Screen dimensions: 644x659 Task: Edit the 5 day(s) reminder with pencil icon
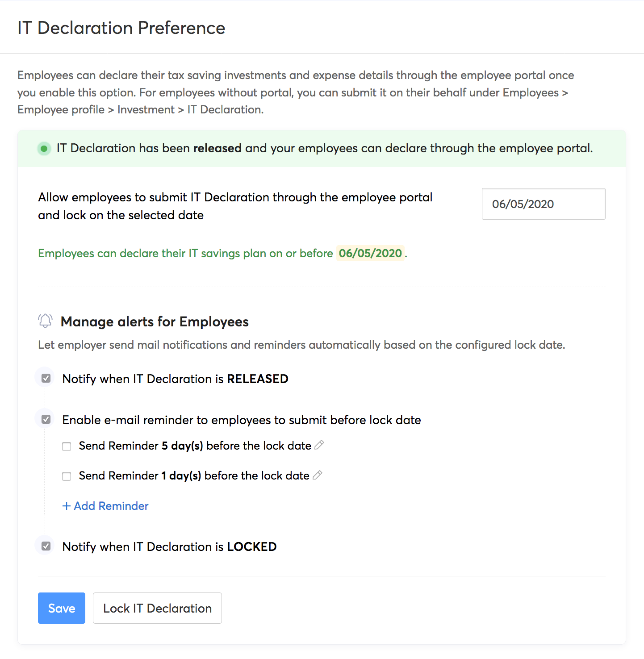319,445
